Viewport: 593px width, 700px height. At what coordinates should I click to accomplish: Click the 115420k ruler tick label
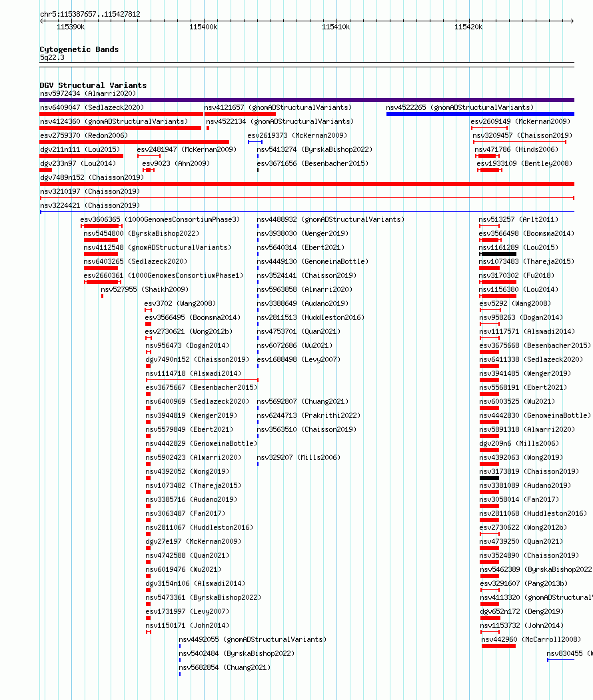click(468, 27)
